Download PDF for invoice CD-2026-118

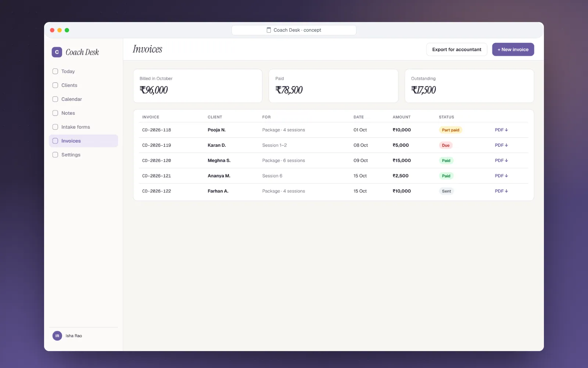(x=501, y=130)
